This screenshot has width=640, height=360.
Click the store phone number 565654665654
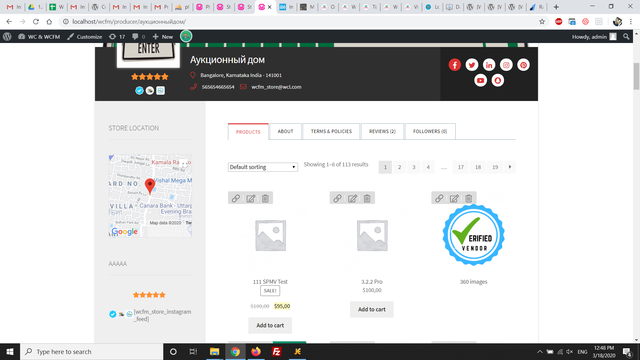click(x=218, y=87)
